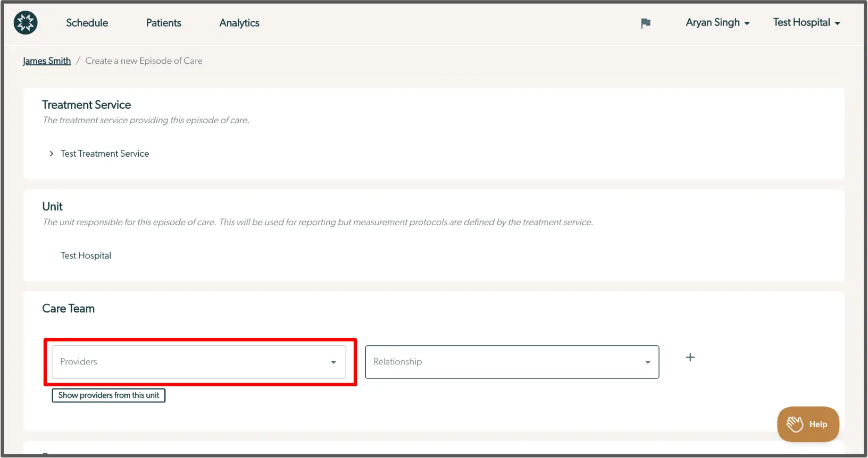Click the flag icon in the top bar
868x458 pixels.
coord(646,23)
